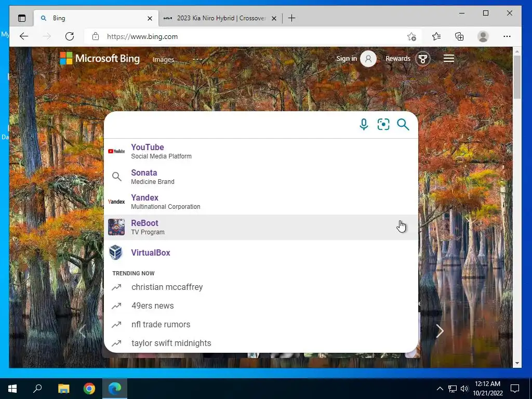This screenshot has height=399, width=532.
Task: Open Rewards link
Action: (397, 58)
